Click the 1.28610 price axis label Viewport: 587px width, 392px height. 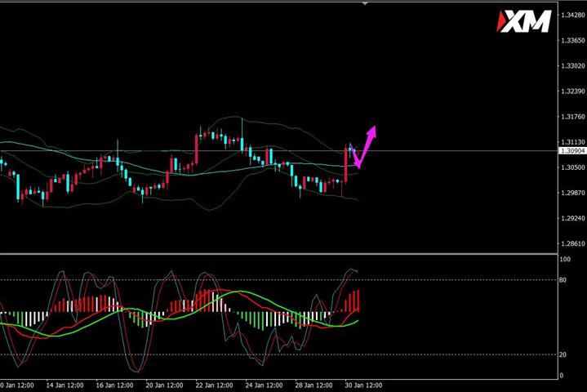click(573, 243)
